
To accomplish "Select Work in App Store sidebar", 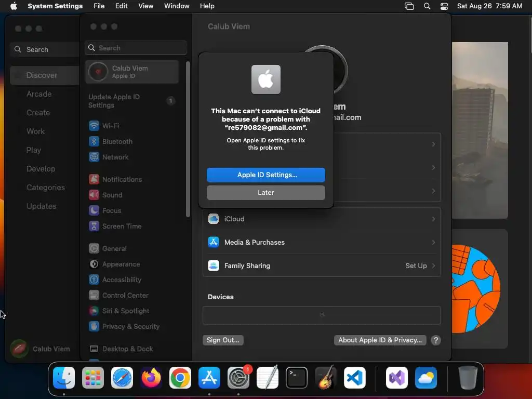I will click(36, 131).
